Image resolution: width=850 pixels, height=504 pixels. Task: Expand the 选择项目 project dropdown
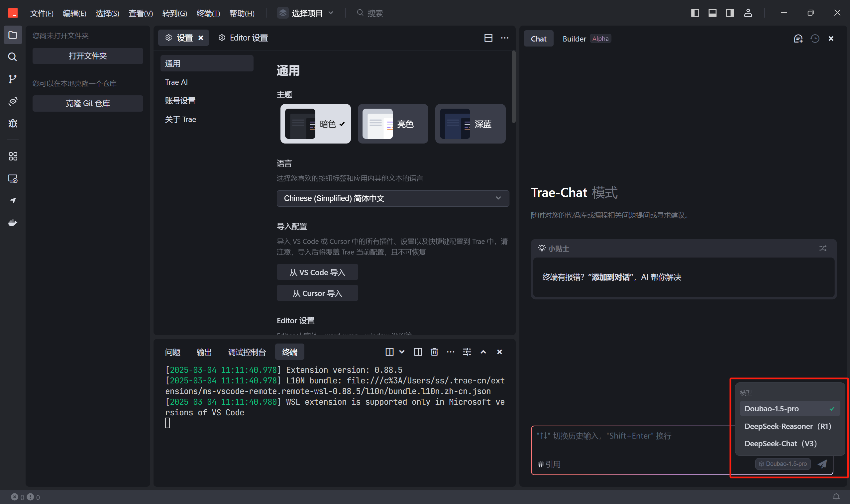(306, 13)
